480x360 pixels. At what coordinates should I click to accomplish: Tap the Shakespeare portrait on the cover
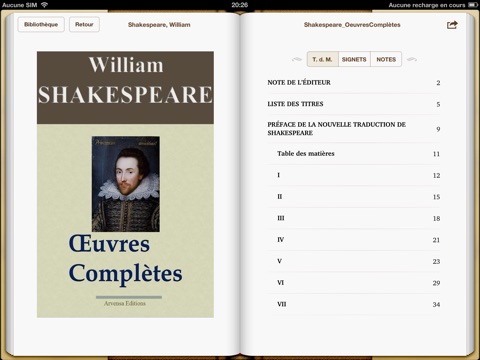coord(126,184)
